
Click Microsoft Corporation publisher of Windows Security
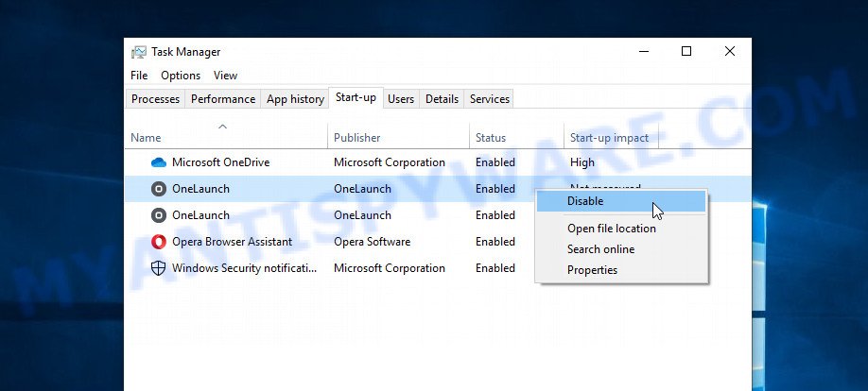(x=390, y=268)
